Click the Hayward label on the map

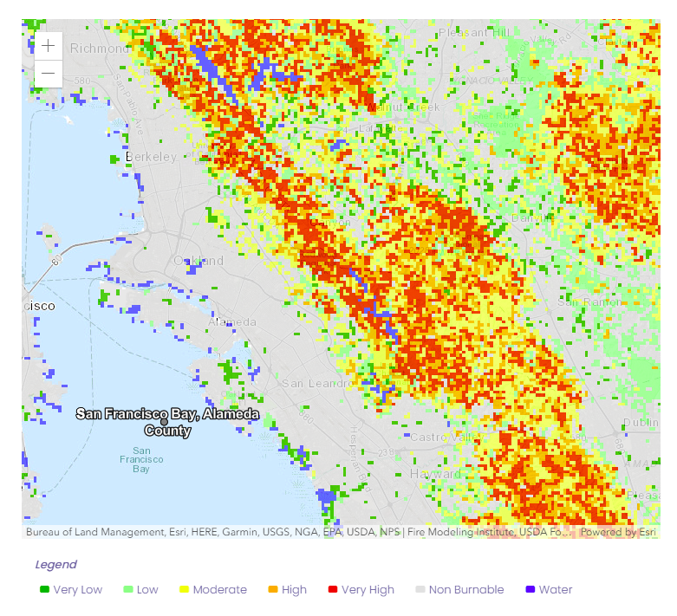pos(435,474)
